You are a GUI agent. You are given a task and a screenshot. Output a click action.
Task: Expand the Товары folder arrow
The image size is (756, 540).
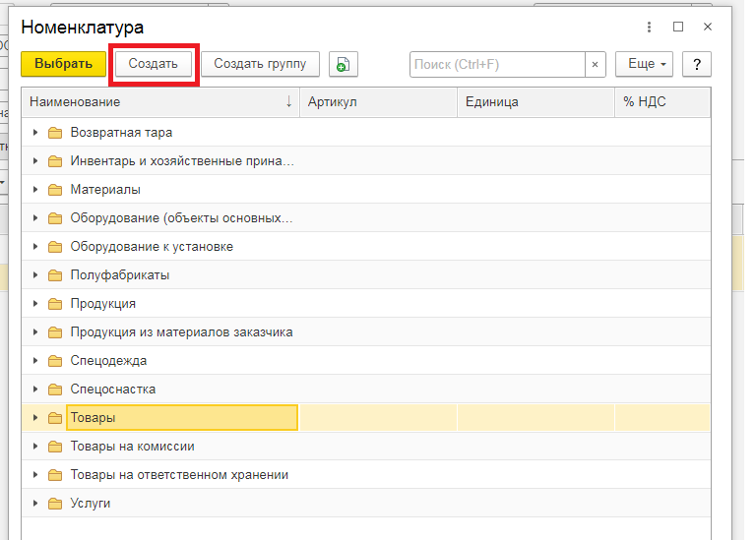point(35,418)
